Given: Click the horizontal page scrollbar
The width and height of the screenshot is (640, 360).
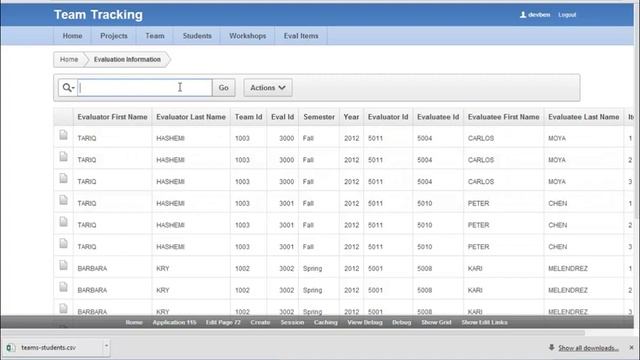Looking at the screenshot, I should click(293, 333).
